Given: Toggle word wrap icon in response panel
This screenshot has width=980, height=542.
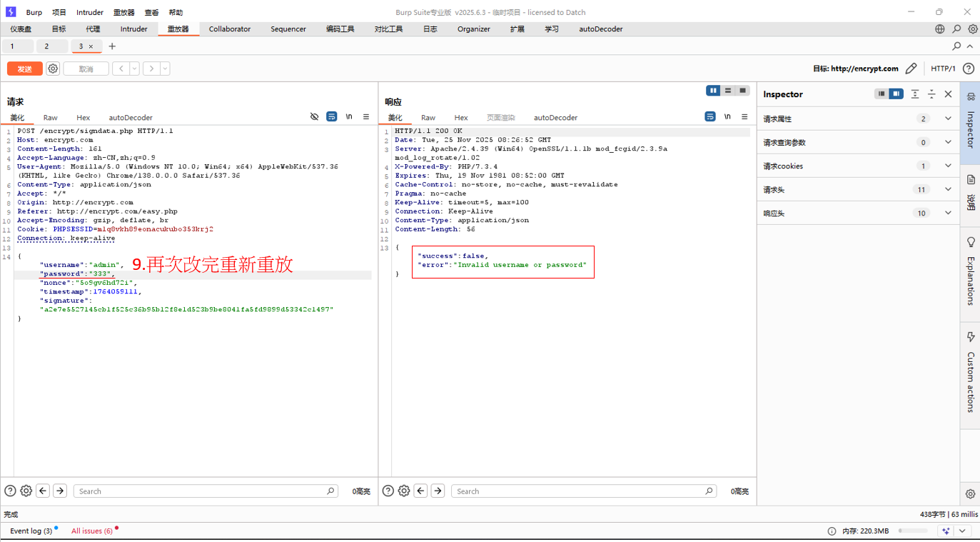Looking at the screenshot, I should [x=710, y=116].
